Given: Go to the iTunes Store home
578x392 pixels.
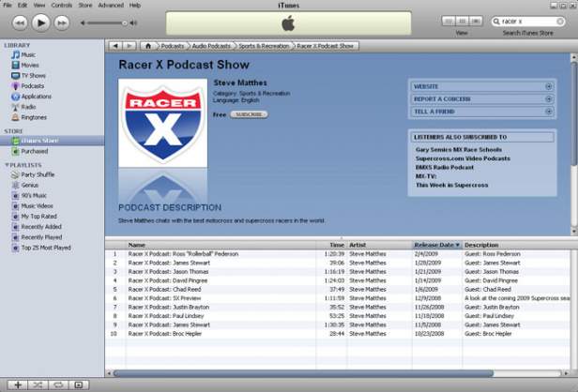Looking at the screenshot, I should (148, 46).
